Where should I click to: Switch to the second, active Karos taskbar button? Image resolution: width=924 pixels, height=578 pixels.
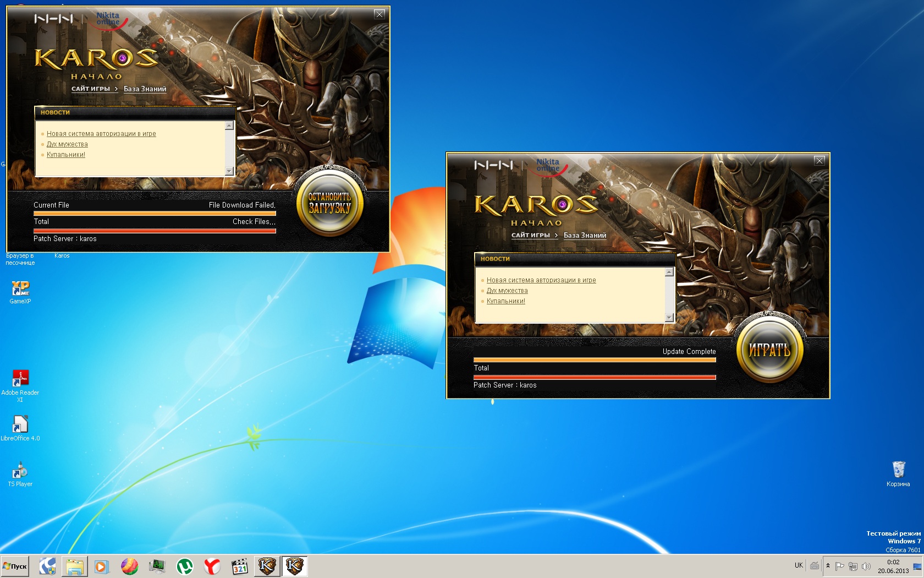pyautogui.click(x=294, y=566)
